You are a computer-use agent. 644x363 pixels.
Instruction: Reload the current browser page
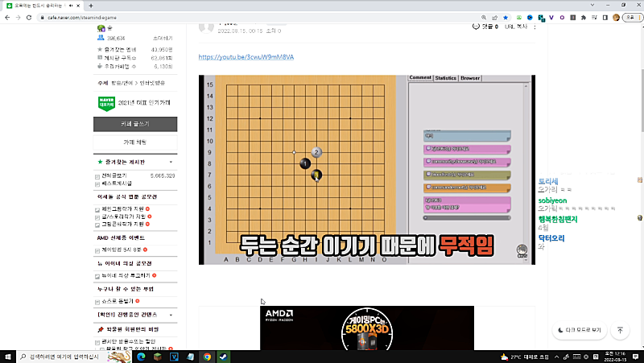tap(29, 18)
